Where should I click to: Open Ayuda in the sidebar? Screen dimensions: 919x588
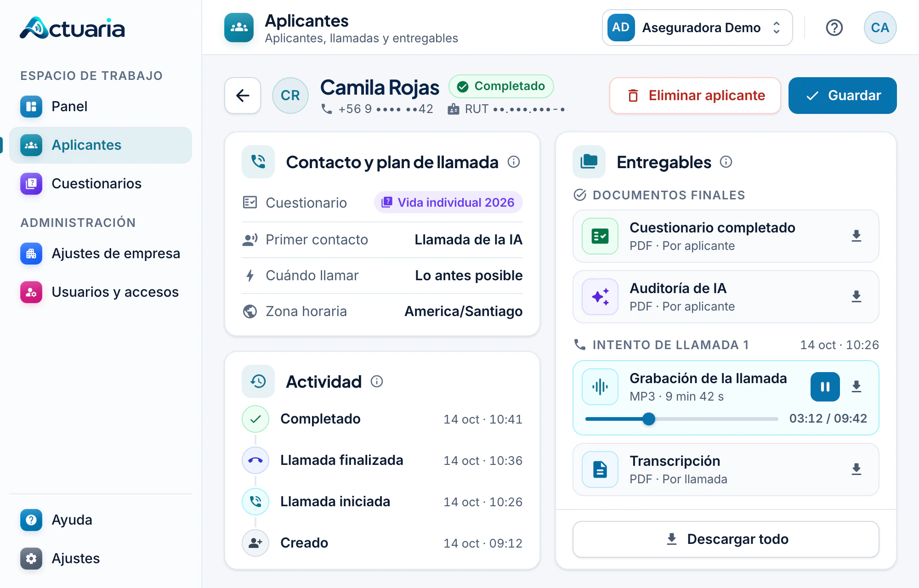101,520
